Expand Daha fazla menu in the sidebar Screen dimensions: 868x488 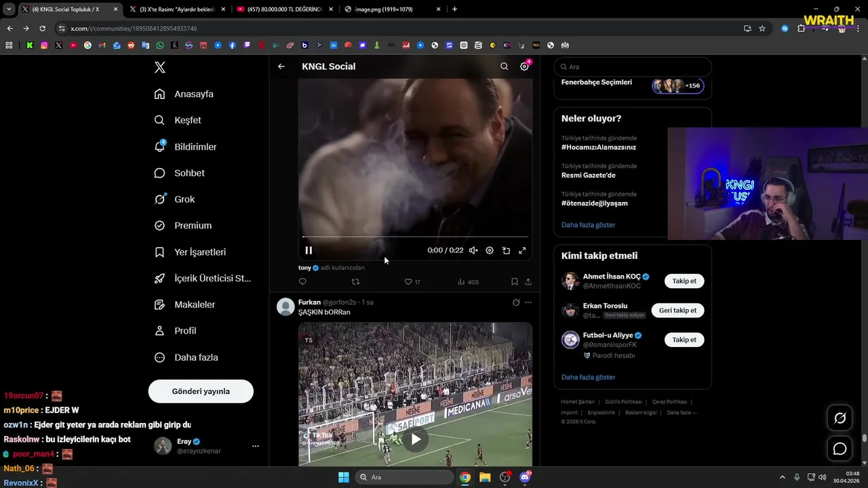point(186,357)
